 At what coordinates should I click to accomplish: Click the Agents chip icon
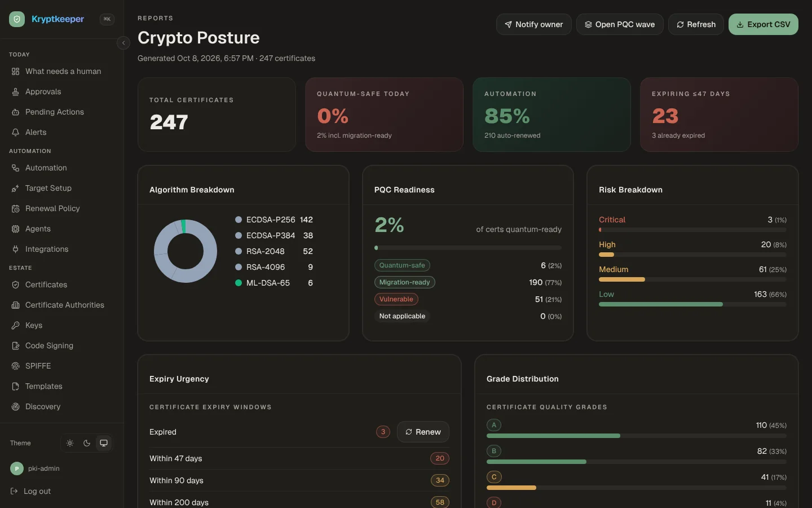click(x=15, y=229)
